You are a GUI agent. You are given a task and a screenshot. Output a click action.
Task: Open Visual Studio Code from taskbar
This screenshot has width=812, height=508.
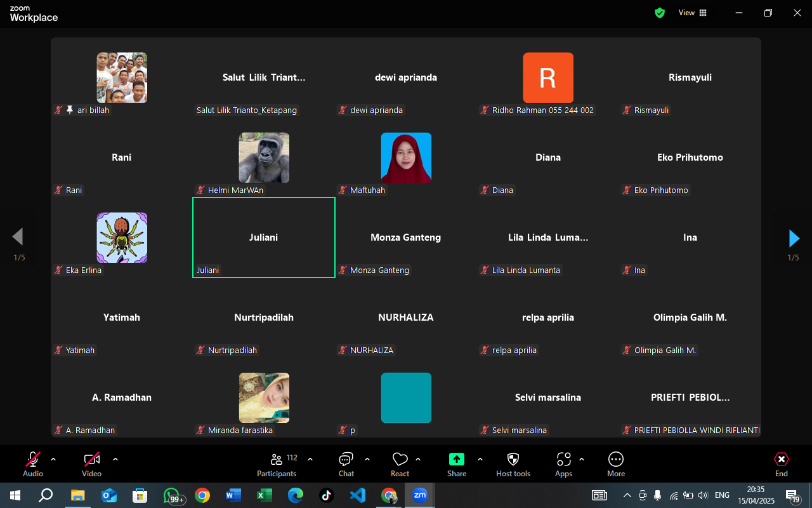(358, 495)
